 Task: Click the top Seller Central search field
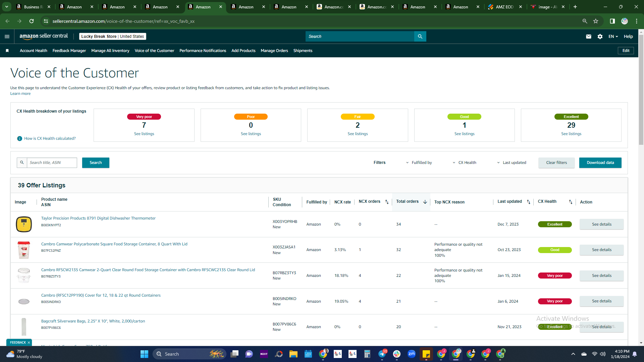pos(360,37)
